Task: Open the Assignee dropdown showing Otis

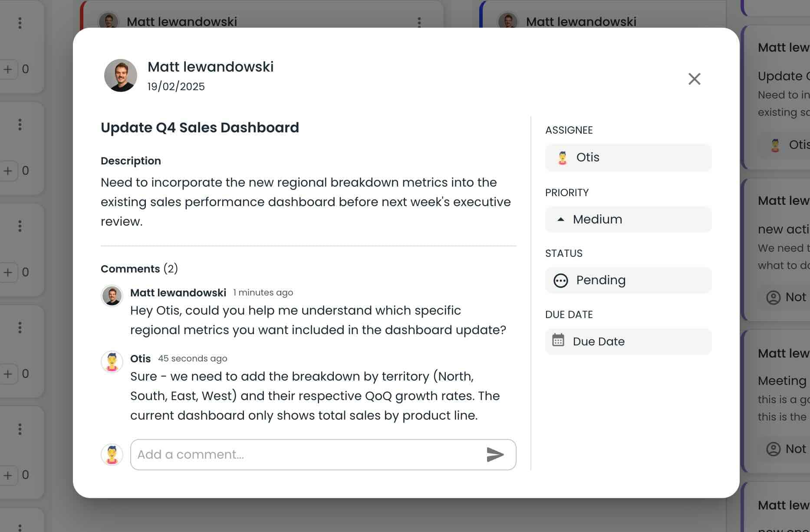Action: click(628, 158)
